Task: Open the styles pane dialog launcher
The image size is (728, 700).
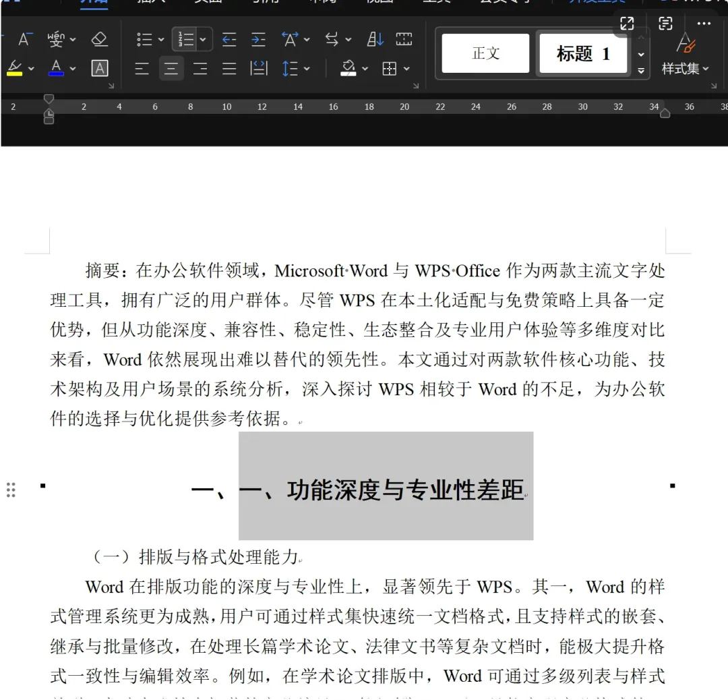Action: [714, 86]
